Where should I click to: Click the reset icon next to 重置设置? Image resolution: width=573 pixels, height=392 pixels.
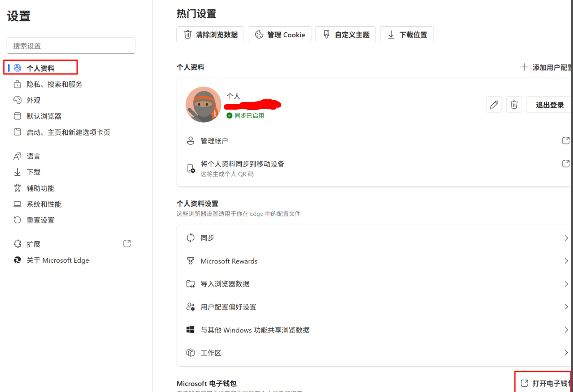(17, 220)
